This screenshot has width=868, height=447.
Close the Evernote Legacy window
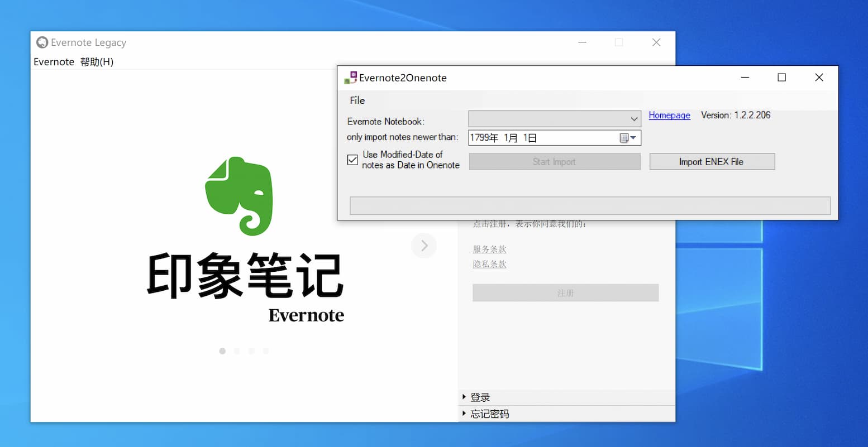pos(656,42)
